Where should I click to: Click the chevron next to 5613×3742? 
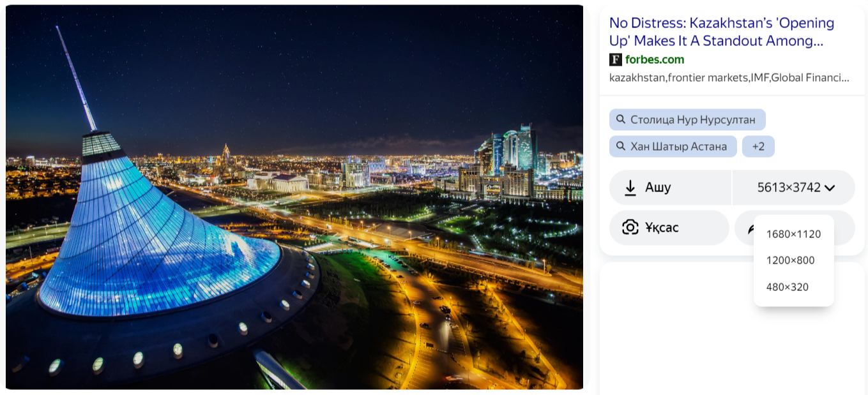click(830, 188)
